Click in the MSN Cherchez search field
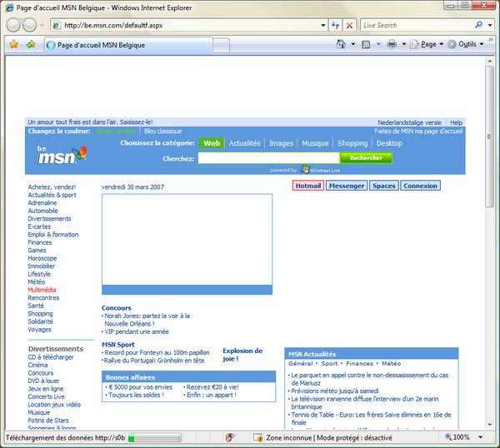Screen dimensions: 500x448 coord(267,157)
